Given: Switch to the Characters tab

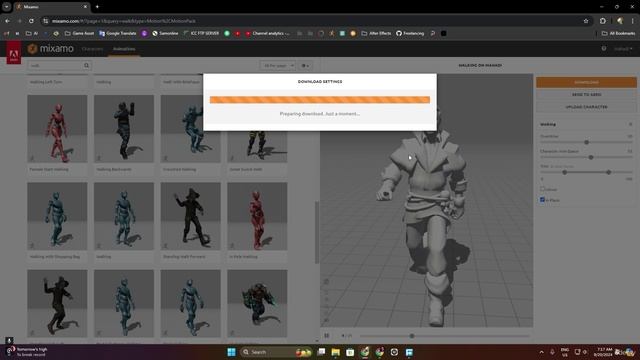Looking at the screenshot, I should tap(92, 49).
